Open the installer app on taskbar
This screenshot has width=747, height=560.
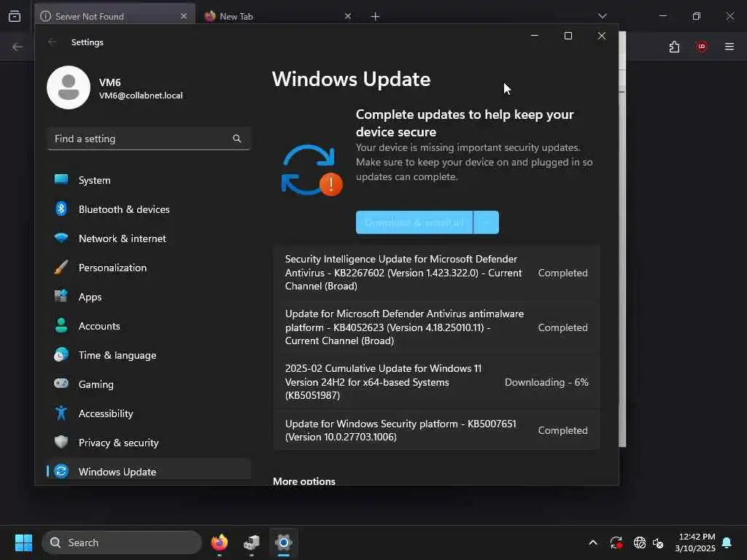click(252, 542)
